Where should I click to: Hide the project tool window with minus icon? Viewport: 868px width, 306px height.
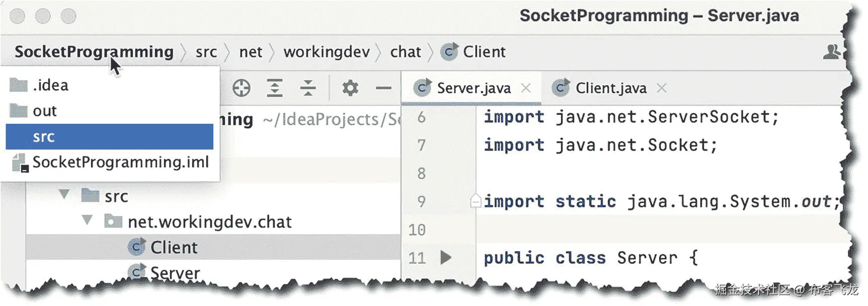(383, 88)
